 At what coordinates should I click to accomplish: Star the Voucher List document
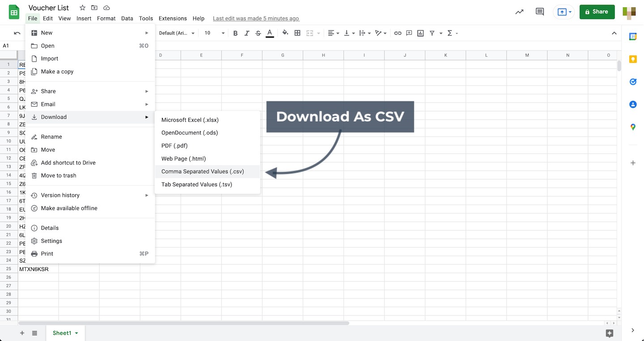[82, 8]
